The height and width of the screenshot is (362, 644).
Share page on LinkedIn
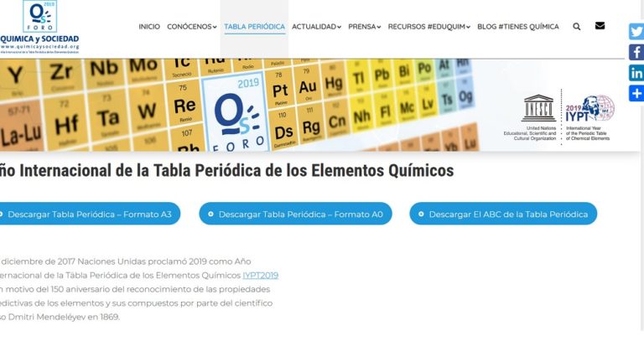point(636,73)
